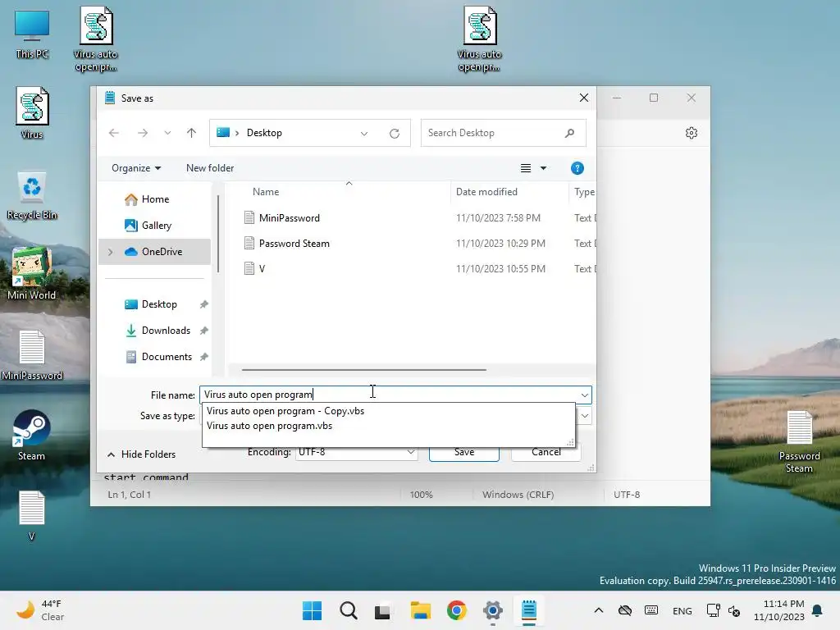
Task: Open the Windows Start menu
Action: pyautogui.click(x=313, y=610)
